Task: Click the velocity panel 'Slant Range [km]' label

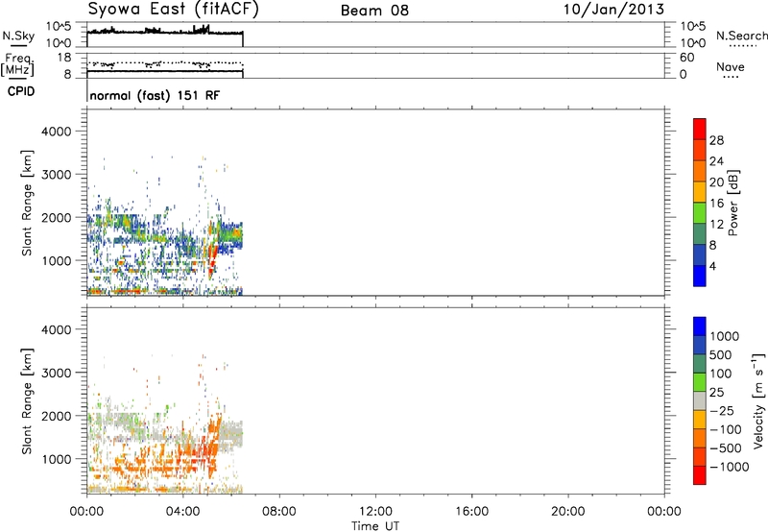Action: point(27,401)
